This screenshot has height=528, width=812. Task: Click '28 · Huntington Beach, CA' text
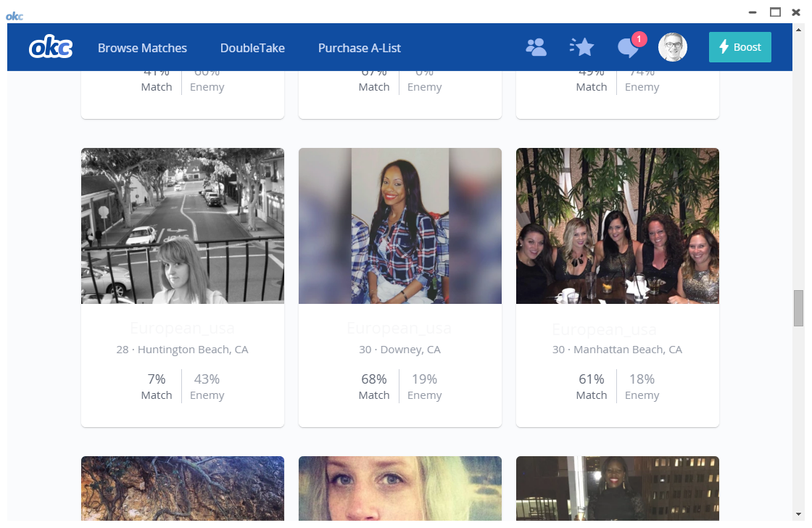(x=182, y=350)
